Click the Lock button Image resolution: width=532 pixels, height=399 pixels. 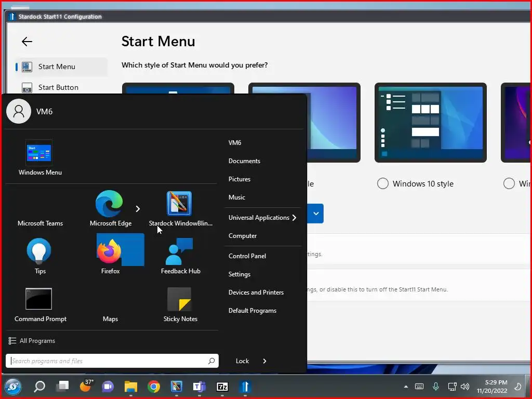242,361
